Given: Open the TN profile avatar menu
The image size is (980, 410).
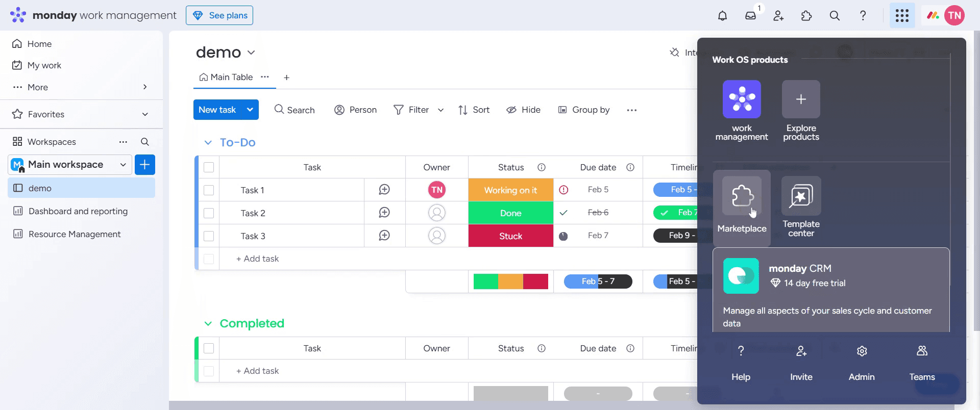Looking at the screenshot, I should pos(954,15).
